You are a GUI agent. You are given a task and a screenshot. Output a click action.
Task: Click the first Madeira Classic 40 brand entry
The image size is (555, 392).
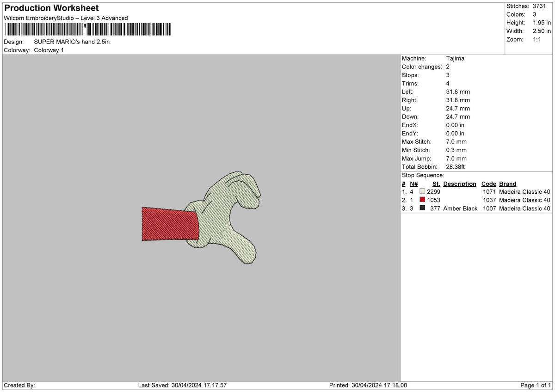(x=524, y=191)
